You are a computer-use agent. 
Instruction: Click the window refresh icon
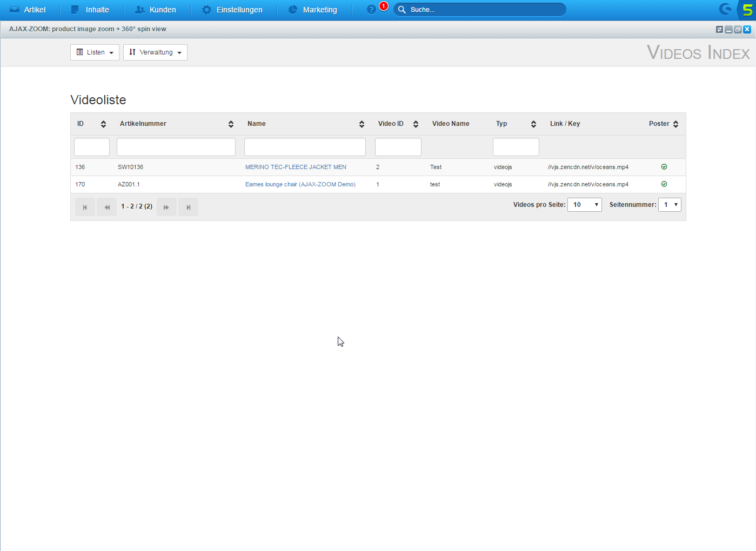719,30
